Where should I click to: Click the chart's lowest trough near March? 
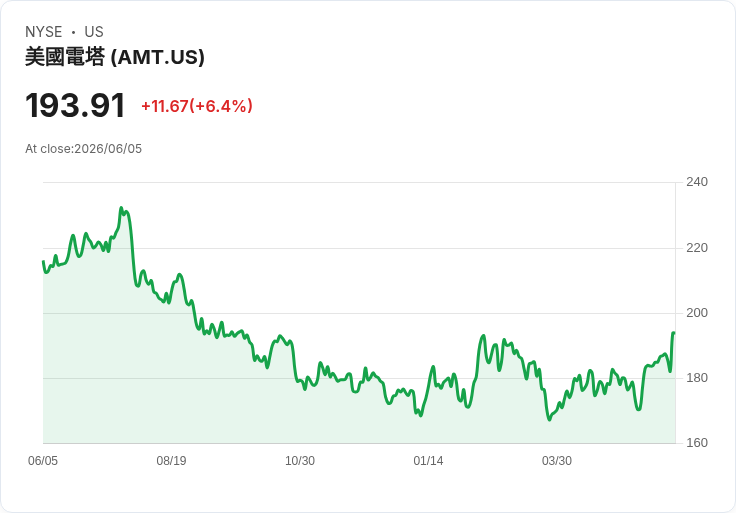pos(550,420)
